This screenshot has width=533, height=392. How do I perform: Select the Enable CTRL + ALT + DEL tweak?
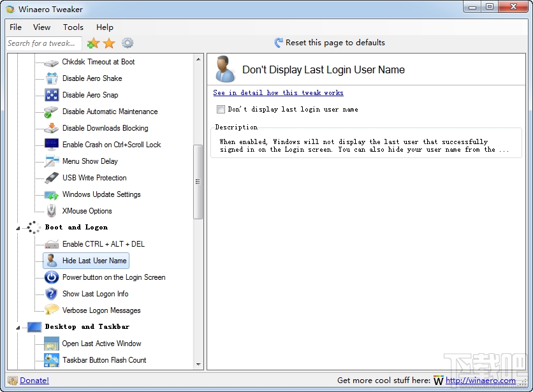point(104,244)
